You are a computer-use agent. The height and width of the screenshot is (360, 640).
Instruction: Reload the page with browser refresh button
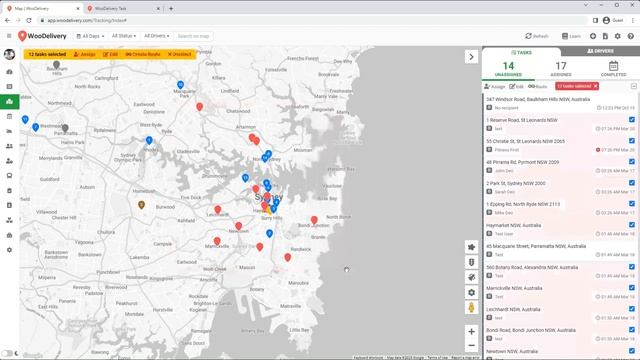point(29,20)
